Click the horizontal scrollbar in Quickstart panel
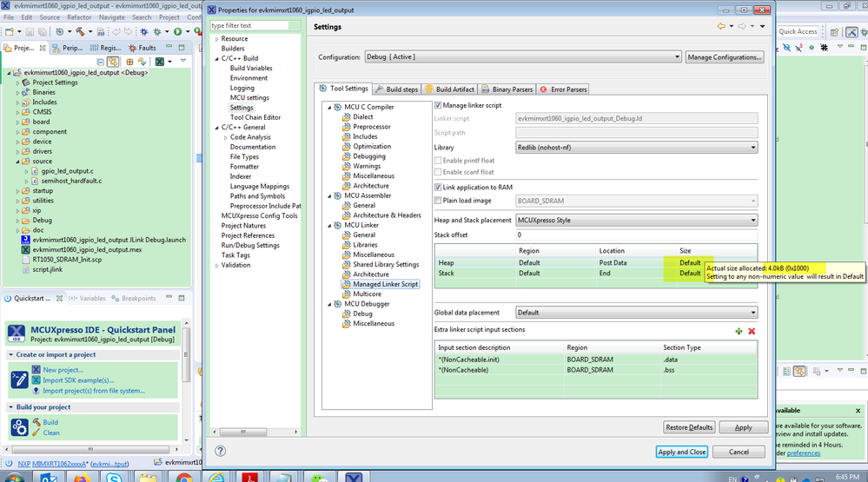The height and width of the screenshot is (482, 868). (91, 449)
